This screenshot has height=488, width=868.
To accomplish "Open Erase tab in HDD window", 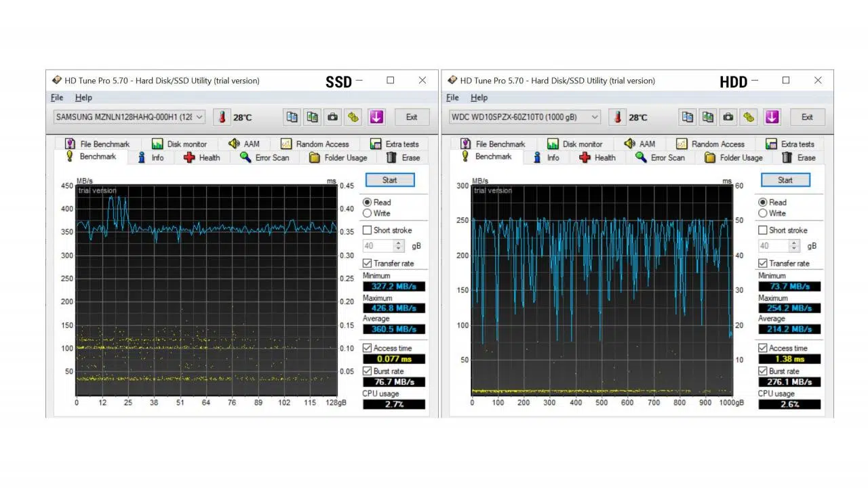I will [798, 158].
